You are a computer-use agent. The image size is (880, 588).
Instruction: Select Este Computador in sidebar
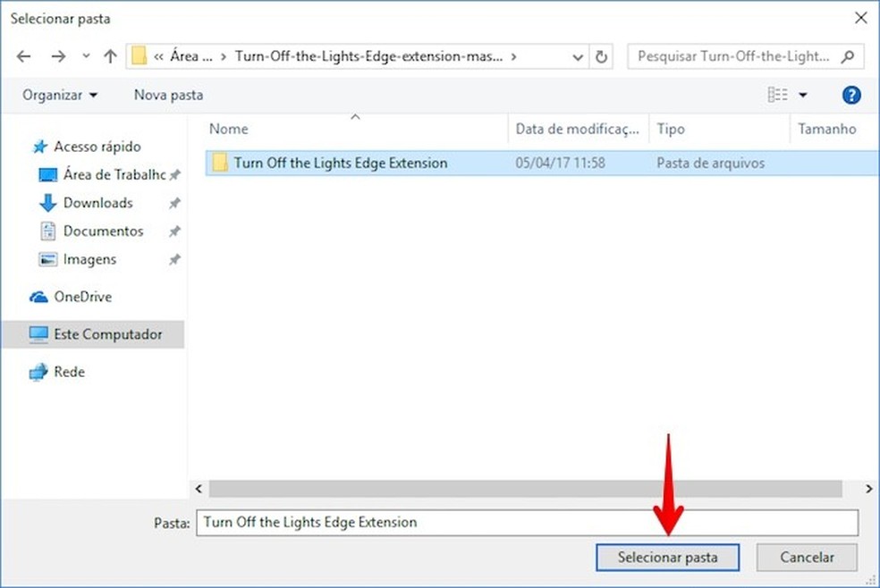tap(93, 334)
